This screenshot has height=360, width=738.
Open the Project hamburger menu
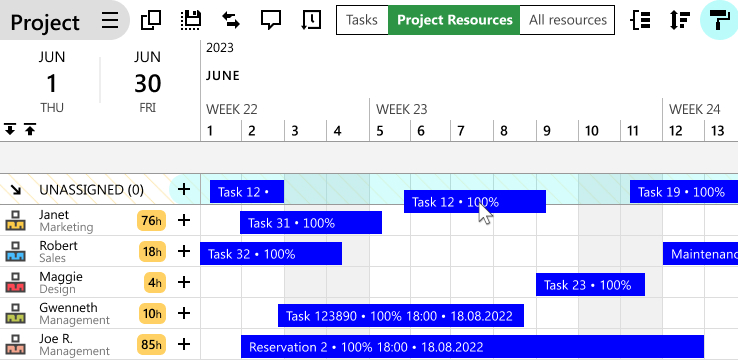click(110, 20)
